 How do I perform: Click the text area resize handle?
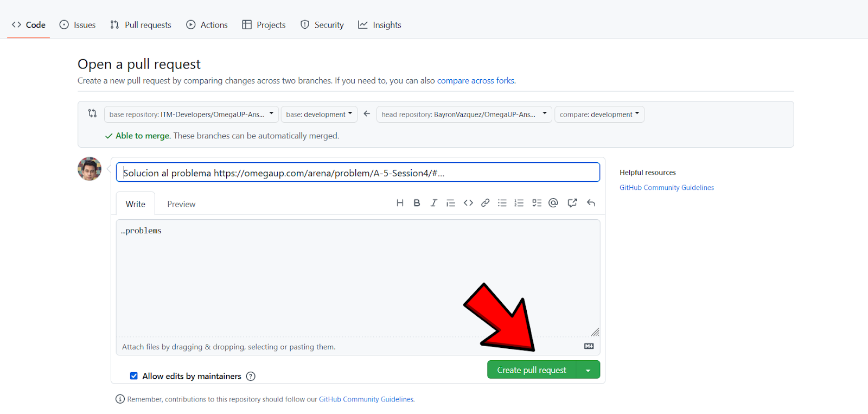pos(595,332)
